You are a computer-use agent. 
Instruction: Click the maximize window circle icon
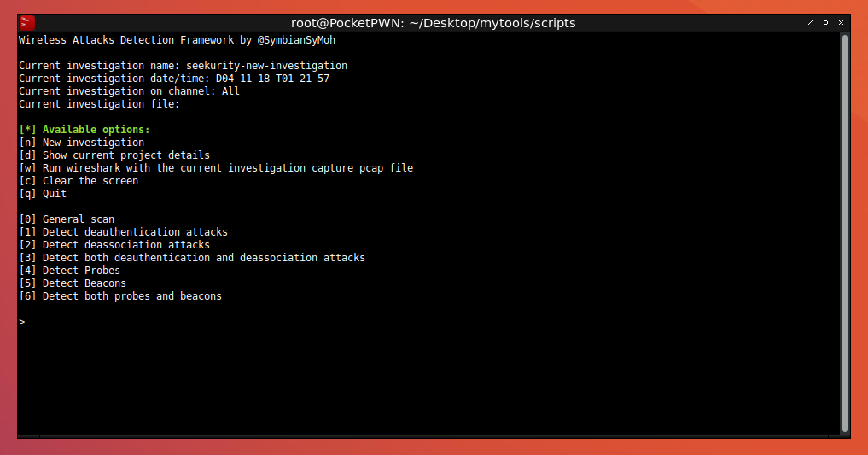click(825, 23)
